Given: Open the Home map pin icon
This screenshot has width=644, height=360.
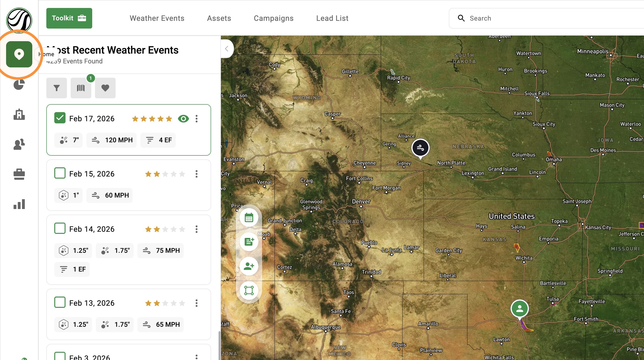Looking at the screenshot, I should [19, 54].
